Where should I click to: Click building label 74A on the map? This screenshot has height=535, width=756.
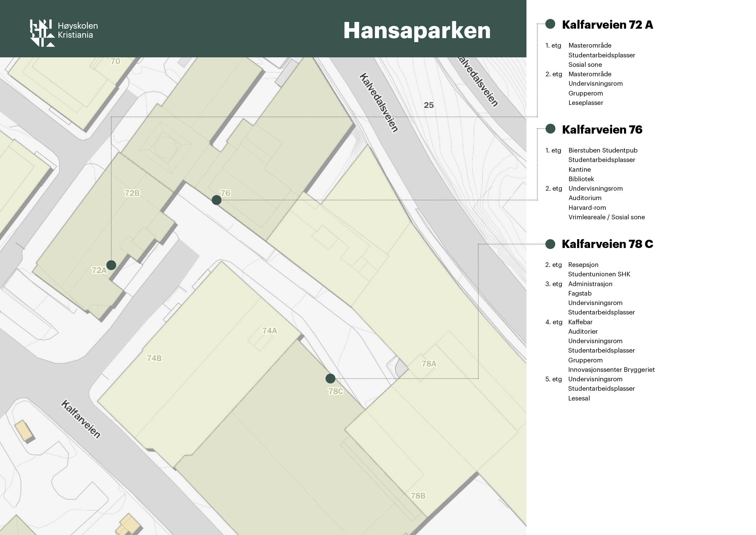(x=269, y=330)
